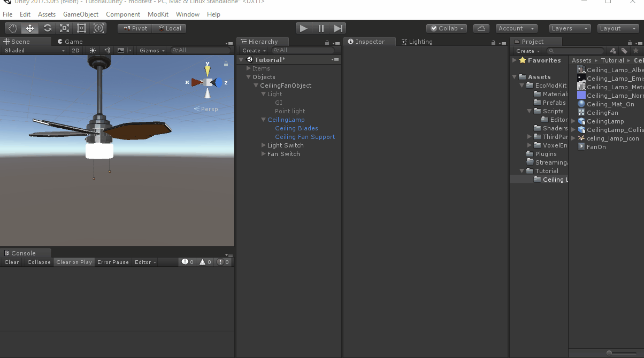Screen dimensions: 644x358
Task: Click the Console Clear button
Action: (11, 262)
